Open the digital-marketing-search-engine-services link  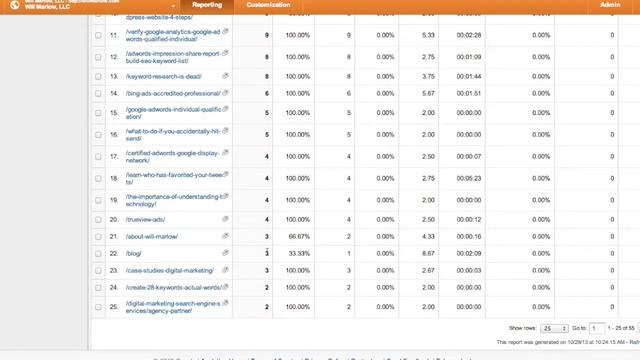(173, 307)
